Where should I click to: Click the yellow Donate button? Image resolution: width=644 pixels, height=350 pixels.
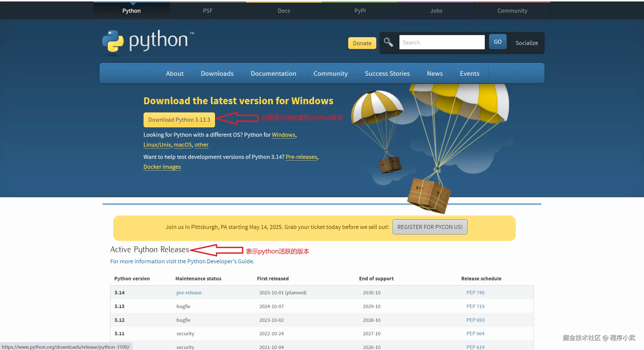(362, 43)
